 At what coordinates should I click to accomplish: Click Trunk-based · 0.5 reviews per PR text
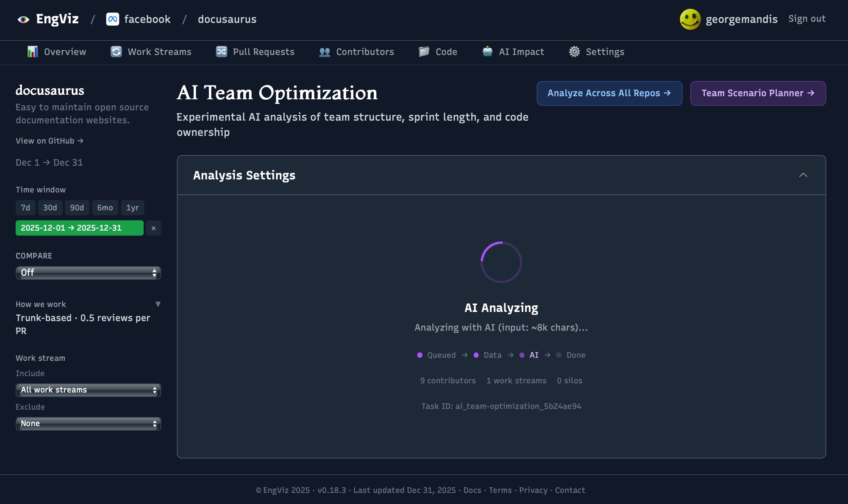pos(83,325)
